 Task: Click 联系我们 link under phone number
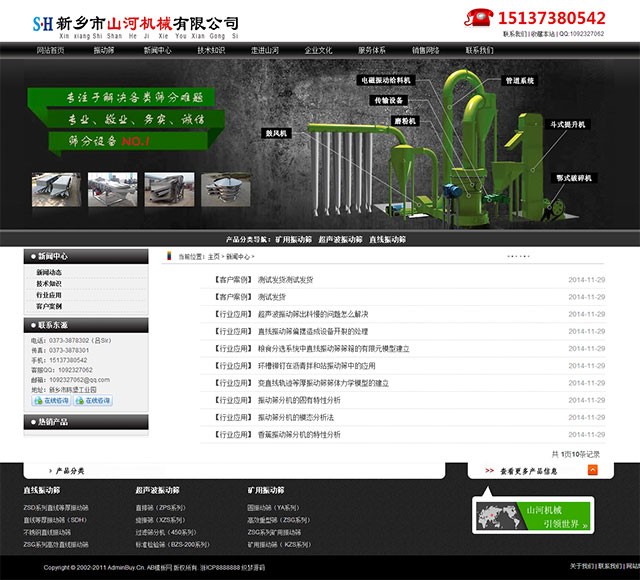coord(515,34)
